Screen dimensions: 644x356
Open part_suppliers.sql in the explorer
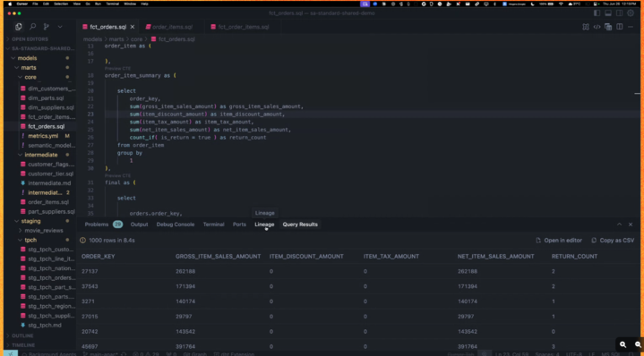click(51, 212)
